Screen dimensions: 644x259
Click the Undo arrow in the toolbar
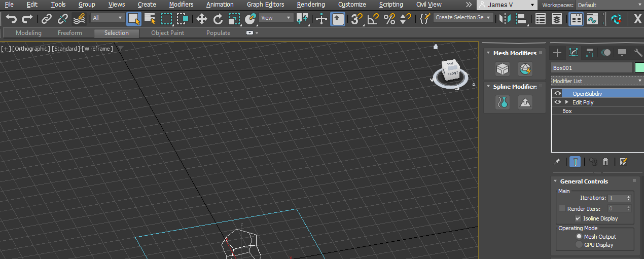point(11,19)
